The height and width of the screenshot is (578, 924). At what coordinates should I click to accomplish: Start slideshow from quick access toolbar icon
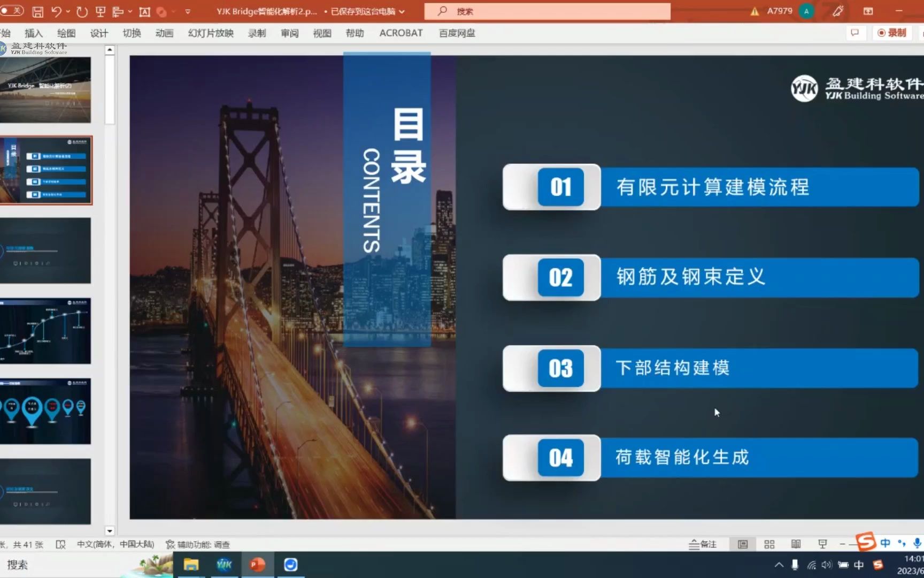click(99, 11)
